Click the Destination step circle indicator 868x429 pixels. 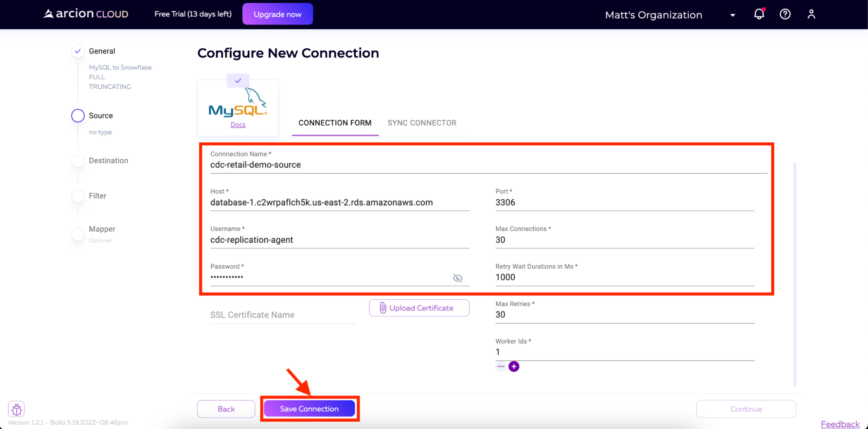(78, 161)
